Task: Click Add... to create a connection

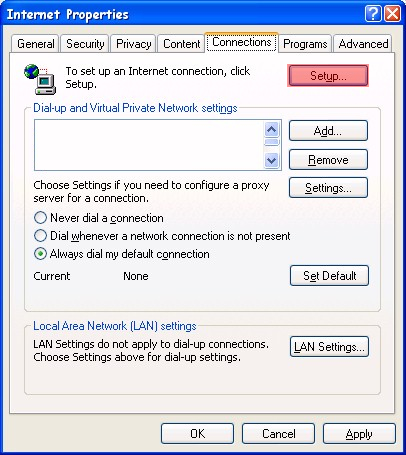Action: click(328, 131)
